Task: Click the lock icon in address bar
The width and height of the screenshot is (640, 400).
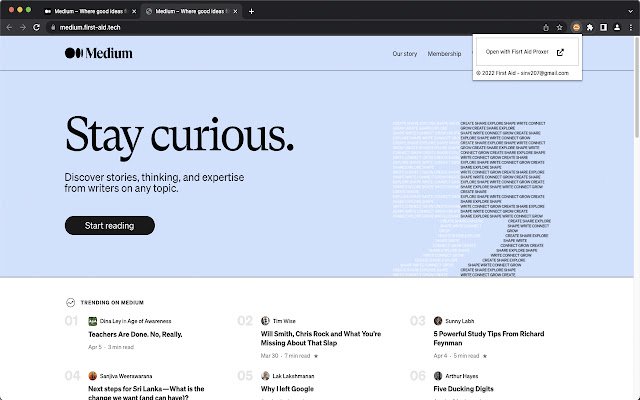Action: coord(53,27)
